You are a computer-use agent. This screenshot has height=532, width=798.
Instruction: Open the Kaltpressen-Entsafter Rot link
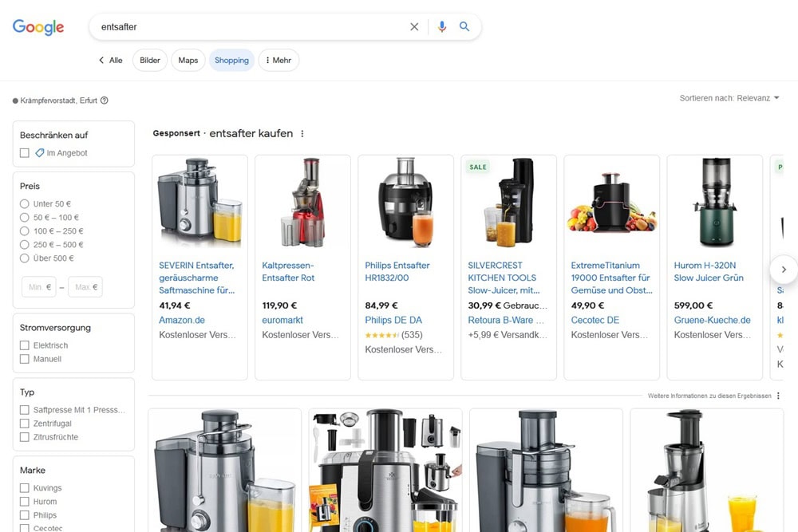coord(289,272)
